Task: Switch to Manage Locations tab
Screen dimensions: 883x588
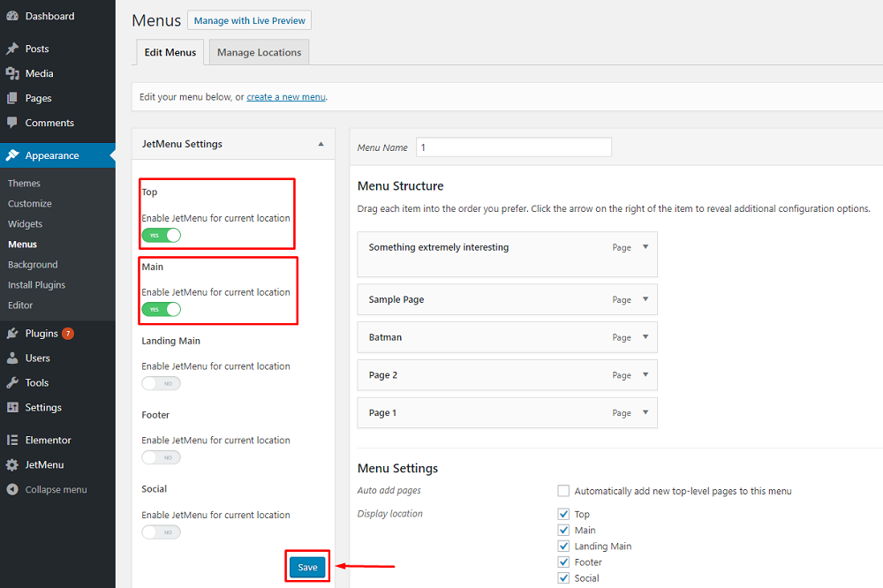Action: pyautogui.click(x=259, y=52)
